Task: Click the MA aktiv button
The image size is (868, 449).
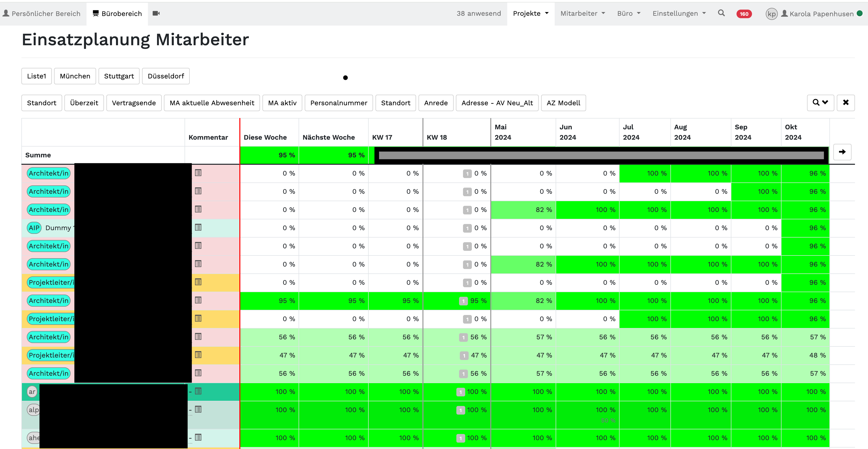Action: tap(282, 103)
